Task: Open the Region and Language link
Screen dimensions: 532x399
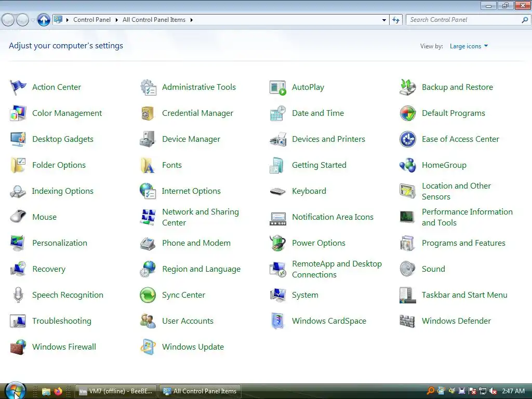Action: (201, 269)
